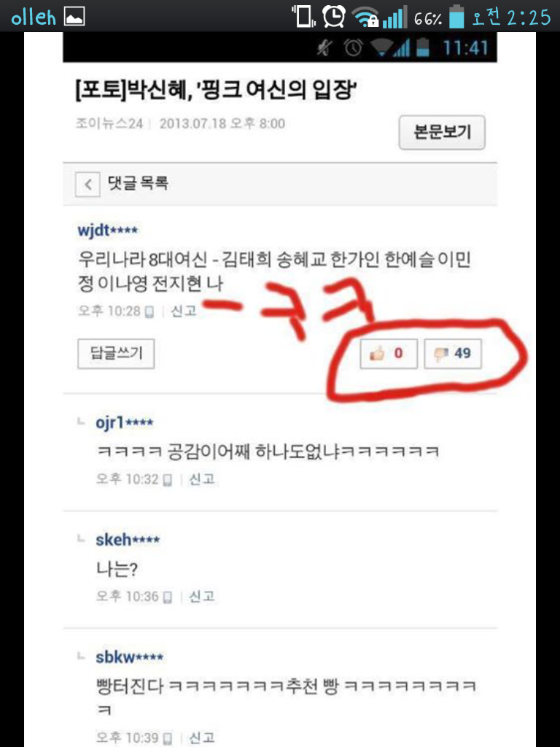Report the skeh**** reply via 신고
560x747 pixels.
pos(202,596)
